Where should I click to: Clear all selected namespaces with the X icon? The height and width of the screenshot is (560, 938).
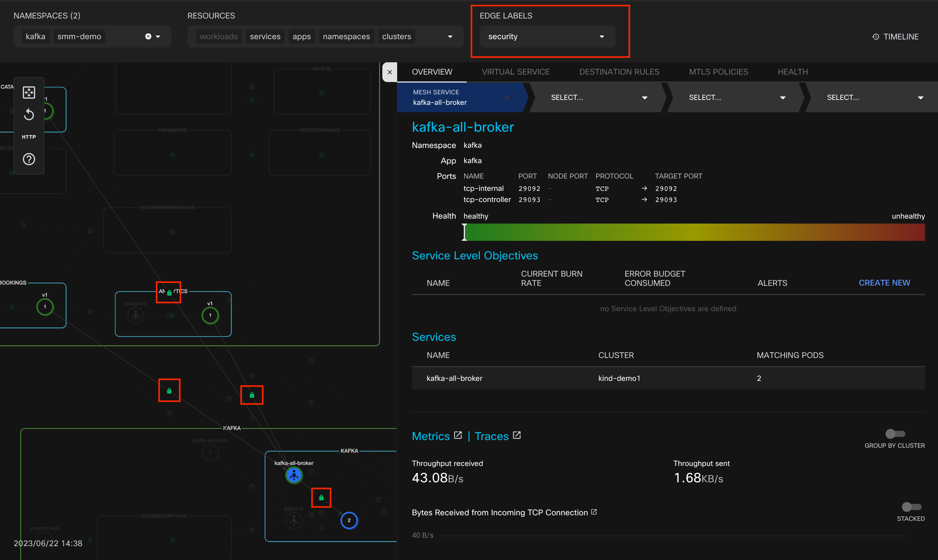tap(148, 36)
